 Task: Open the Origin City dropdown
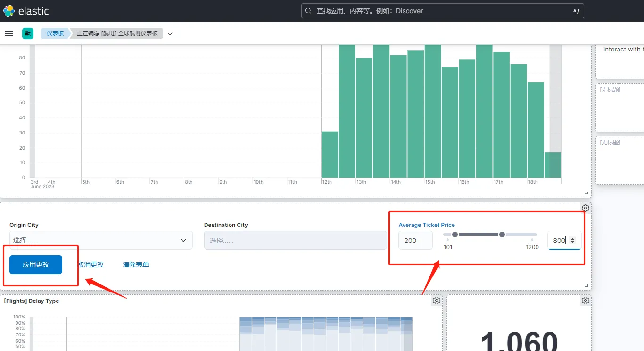point(101,240)
